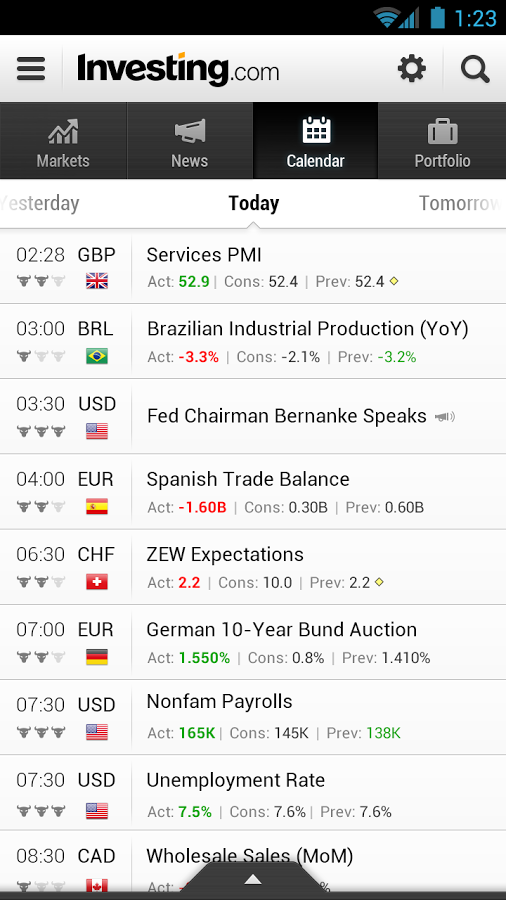Viewport: 506px width, 900px height.
Task: Tap the Investing.com logo
Action: (x=178, y=69)
